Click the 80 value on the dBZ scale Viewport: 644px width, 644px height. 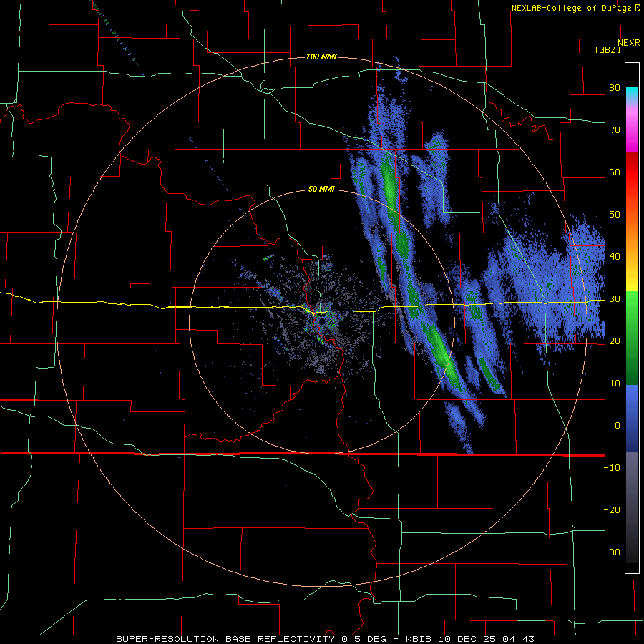(615, 88)
